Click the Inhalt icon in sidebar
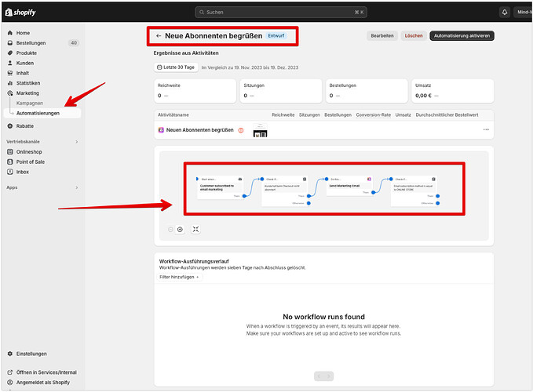 point(10,73)
